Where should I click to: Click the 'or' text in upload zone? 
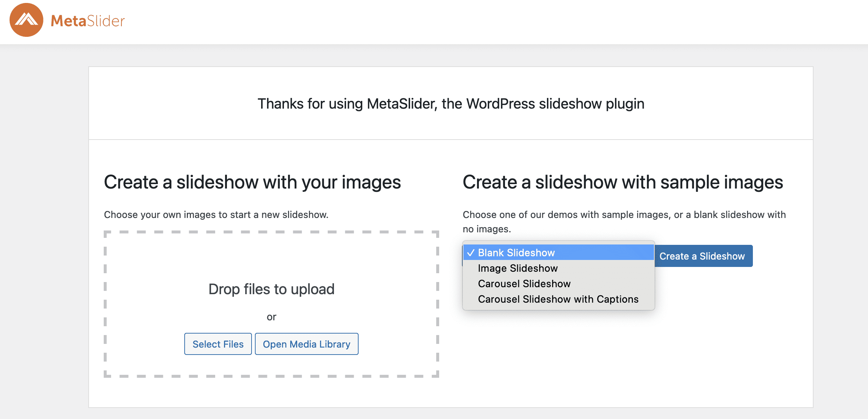coord(271,317)
